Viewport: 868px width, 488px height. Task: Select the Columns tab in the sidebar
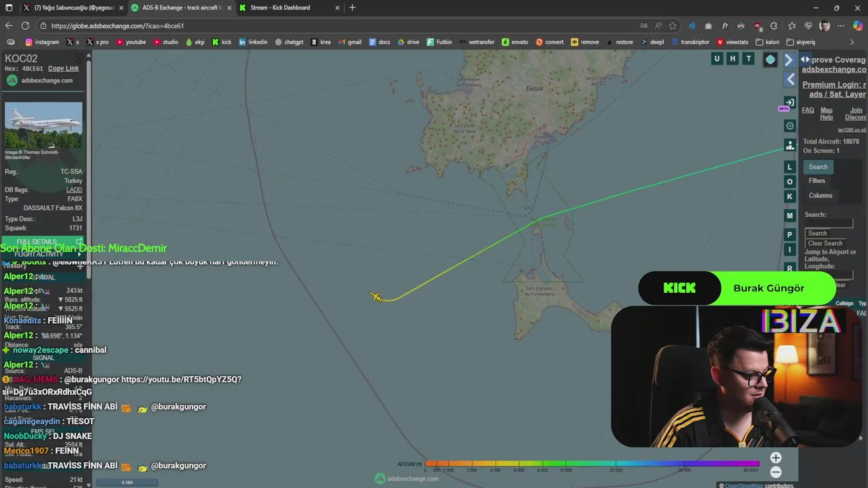821,195
